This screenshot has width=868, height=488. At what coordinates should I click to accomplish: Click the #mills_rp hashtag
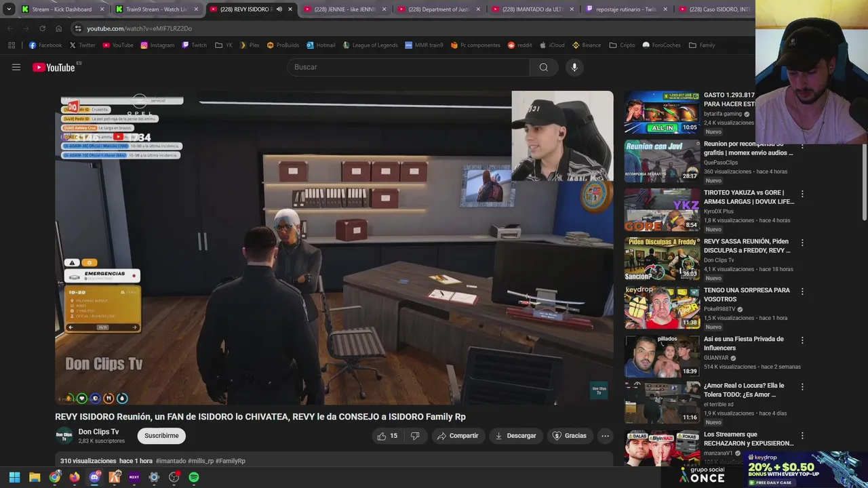pyautogui.click(x=201, y=461)
